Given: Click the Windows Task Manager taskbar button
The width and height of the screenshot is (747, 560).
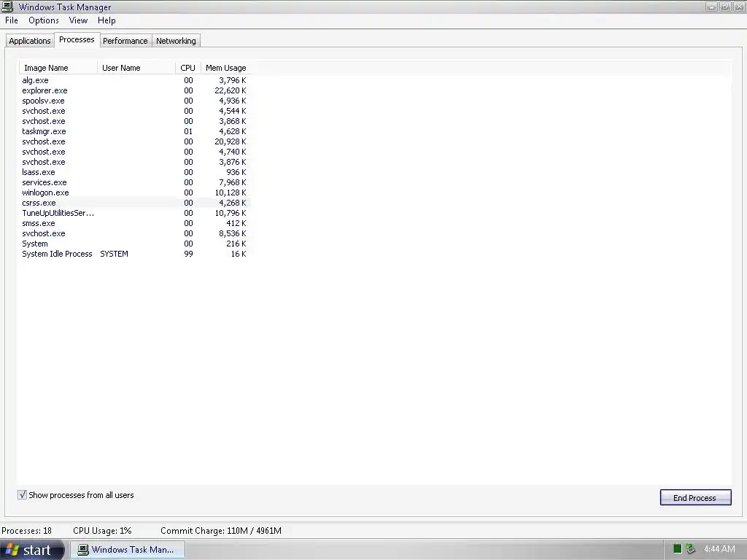Looking at the screenshot, I should [128, 550].
